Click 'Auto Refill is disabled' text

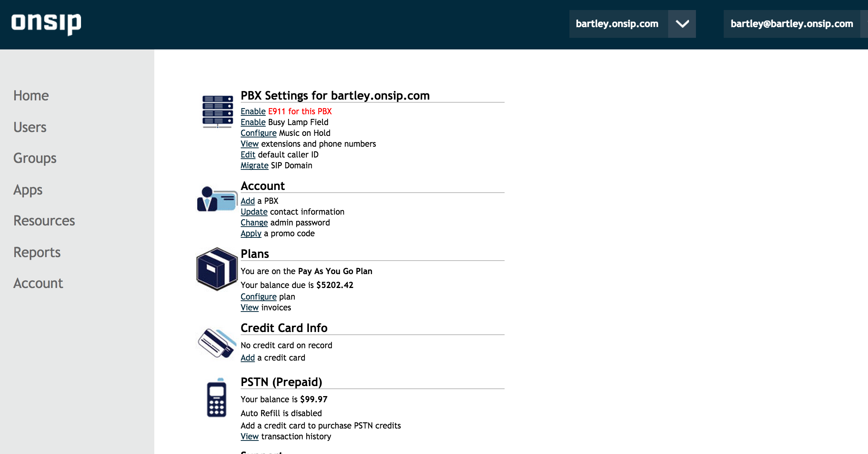click(281, 413)
